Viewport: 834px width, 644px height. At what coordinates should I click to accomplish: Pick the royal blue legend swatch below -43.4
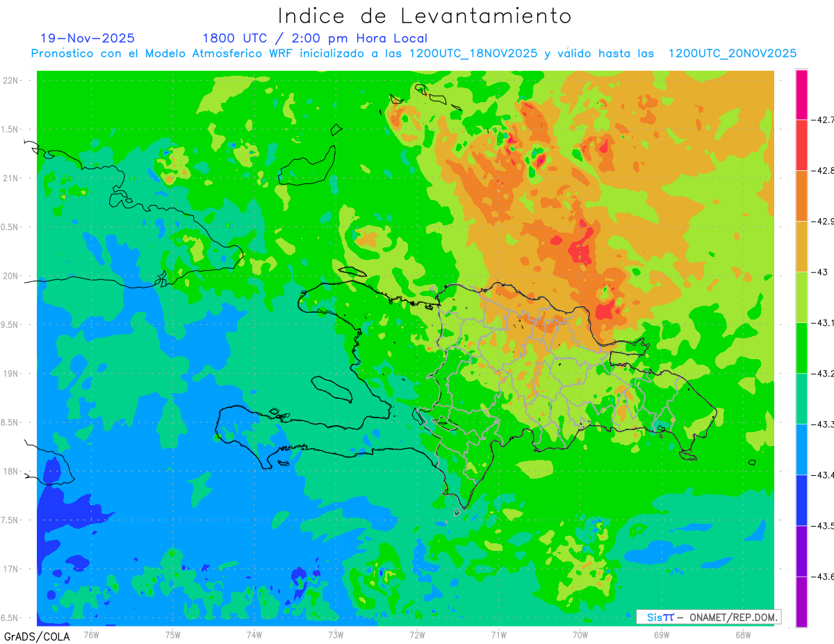(x=801, y=499)
